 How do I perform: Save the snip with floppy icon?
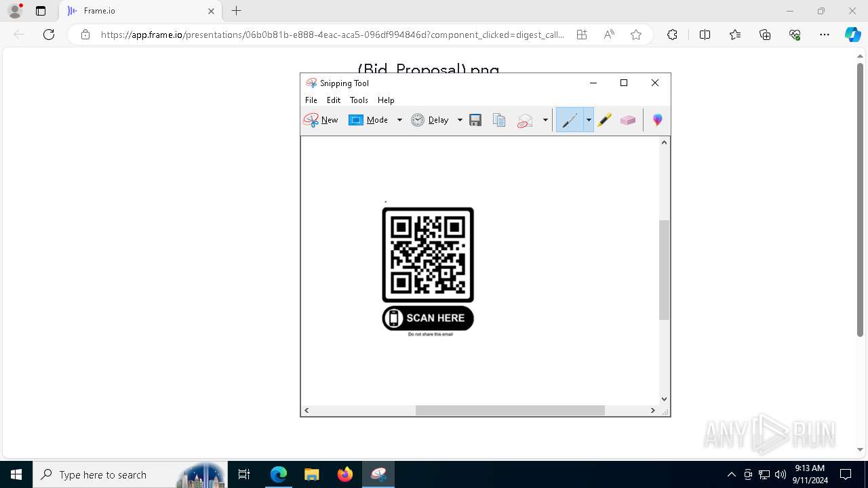point(475,120)
